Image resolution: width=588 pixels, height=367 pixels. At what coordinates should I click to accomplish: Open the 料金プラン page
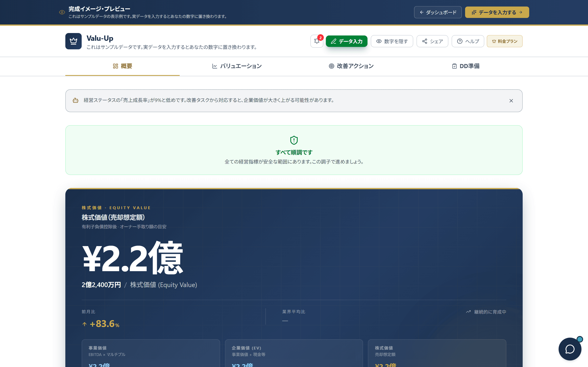click(504, 41)
